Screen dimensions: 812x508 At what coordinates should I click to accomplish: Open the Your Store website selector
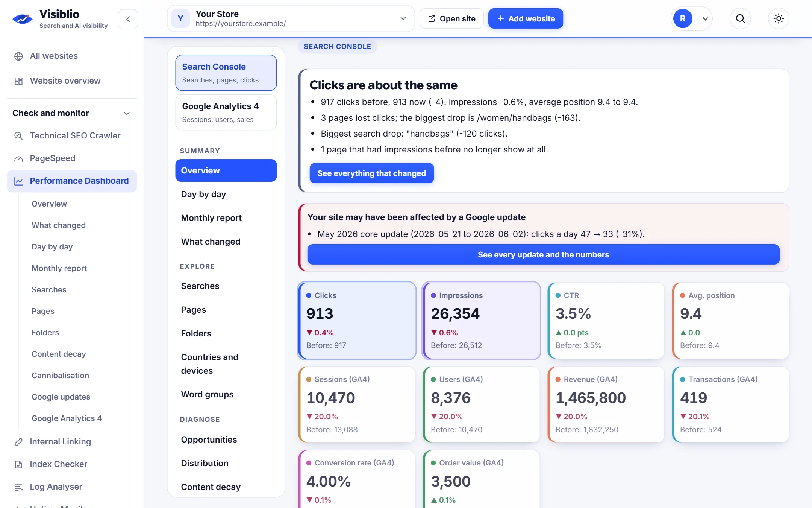point(291,18)
